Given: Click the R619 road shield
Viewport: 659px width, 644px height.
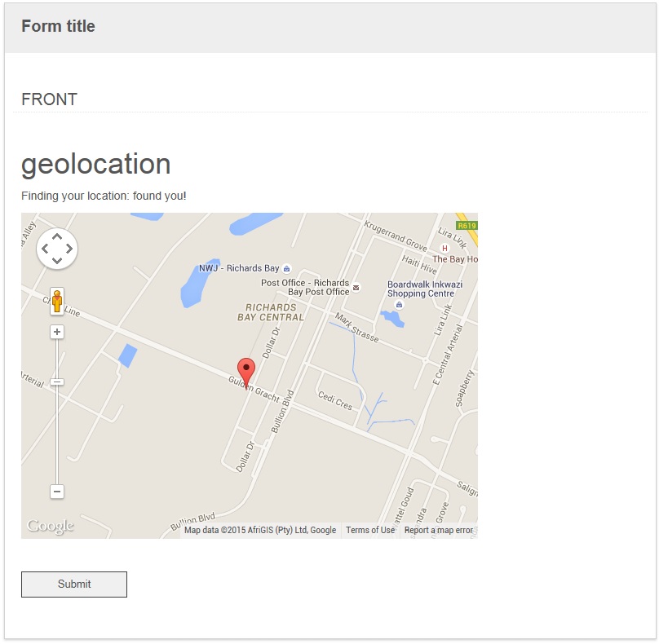Looking at the screenshot, I should point(467,226).
